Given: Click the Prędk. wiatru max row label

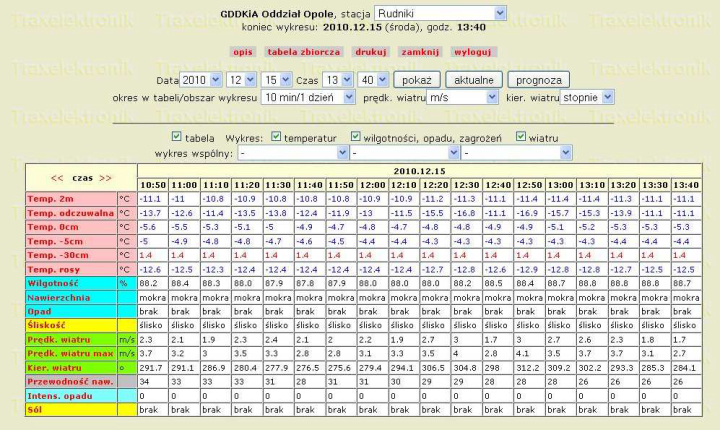Looking at the screenshot, I should (71, 354).
